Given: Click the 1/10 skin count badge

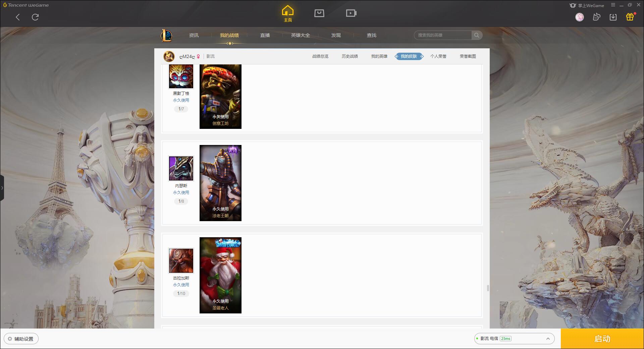Looking at the screenshot, I should tap(181, 294).
